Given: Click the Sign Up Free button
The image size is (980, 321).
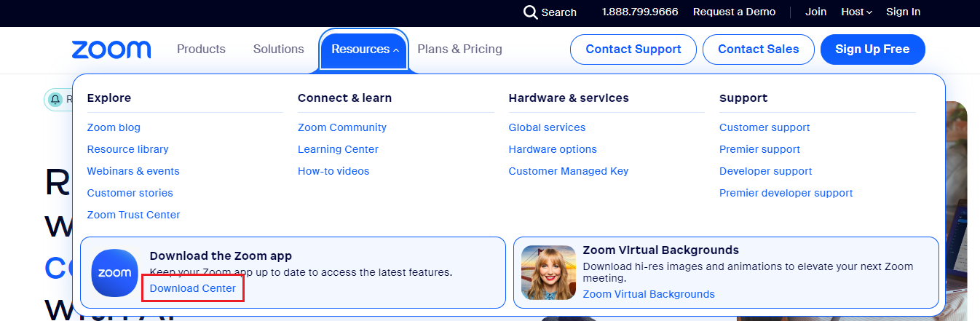Looking at the screenshot, I should point(872,49).
